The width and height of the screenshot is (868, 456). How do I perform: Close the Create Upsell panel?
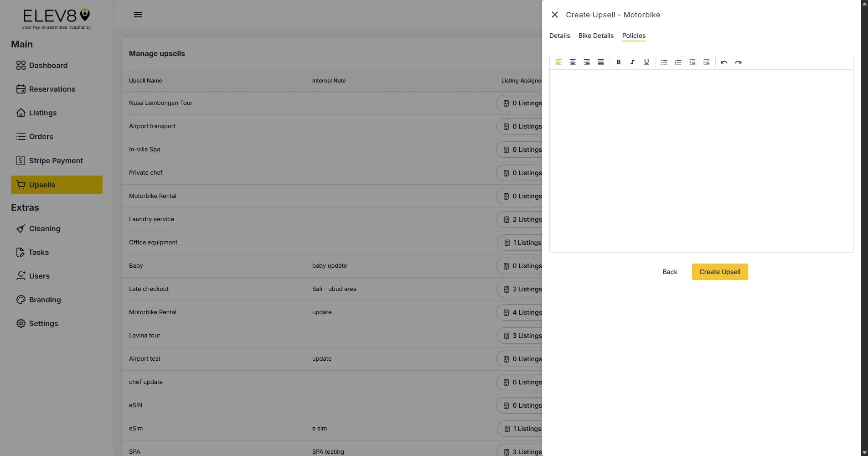[x=554, y=15]
